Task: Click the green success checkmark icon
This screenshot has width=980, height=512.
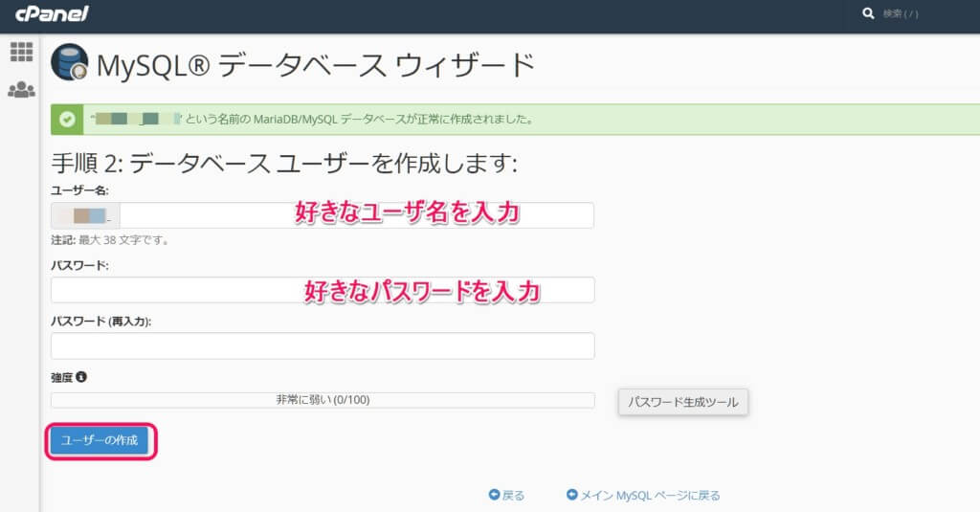Action: (67, 120)
